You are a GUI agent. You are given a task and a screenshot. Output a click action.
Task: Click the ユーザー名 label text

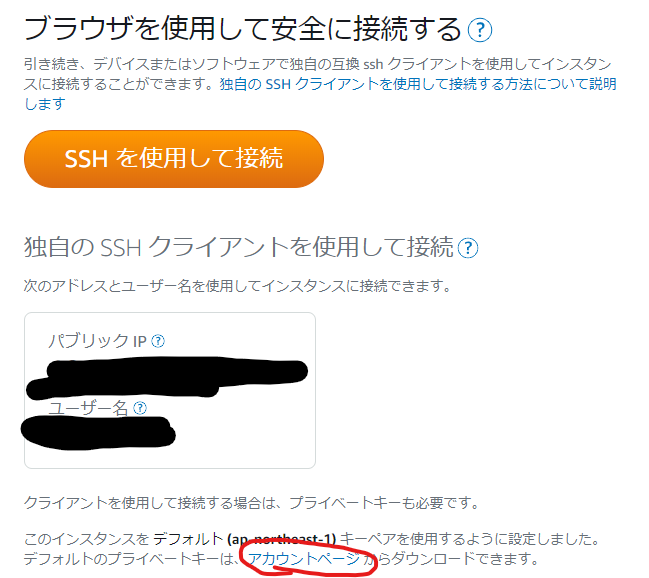click(x=88, y=408)
